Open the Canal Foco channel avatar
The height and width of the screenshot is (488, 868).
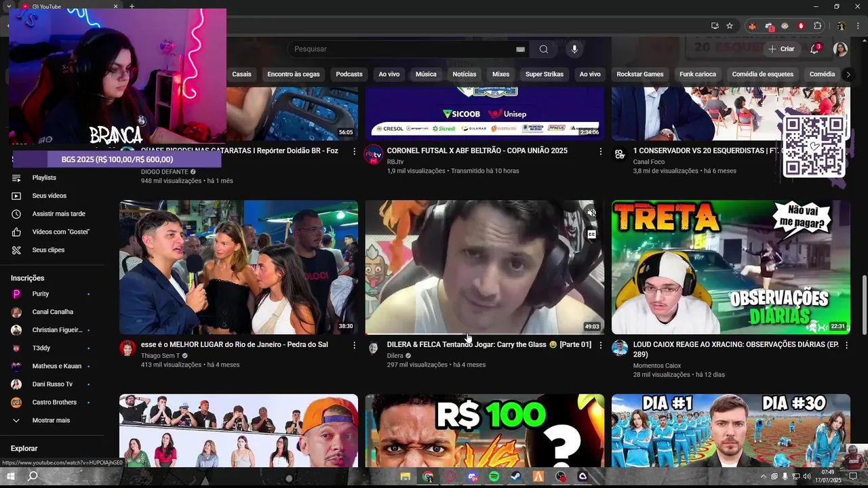pos(620,155)
